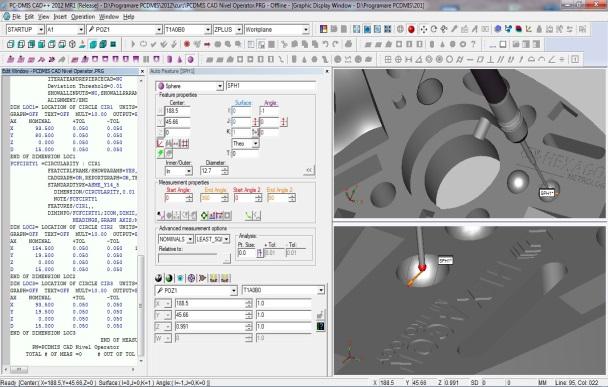Viewport: 608px width, 387px height.
Task: Expand the Inner/Outer dropdown showing In
Action: (179, 171)
